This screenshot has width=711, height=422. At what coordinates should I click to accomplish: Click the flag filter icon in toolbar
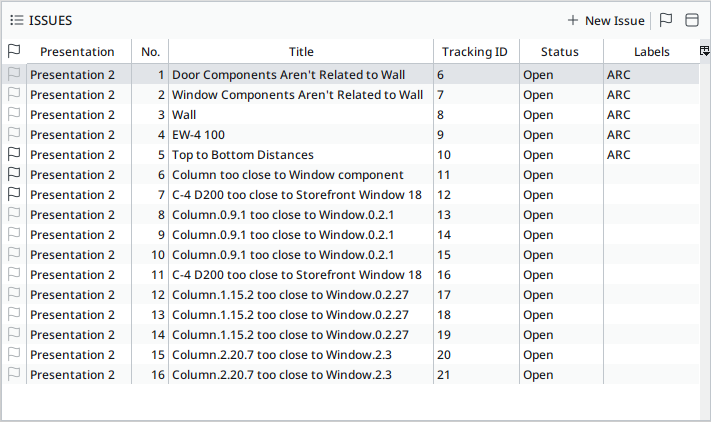pos(666,20)
